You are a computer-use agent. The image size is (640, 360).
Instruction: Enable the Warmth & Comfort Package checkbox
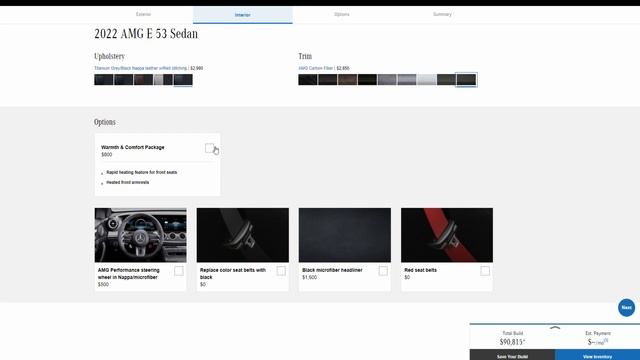209,148
